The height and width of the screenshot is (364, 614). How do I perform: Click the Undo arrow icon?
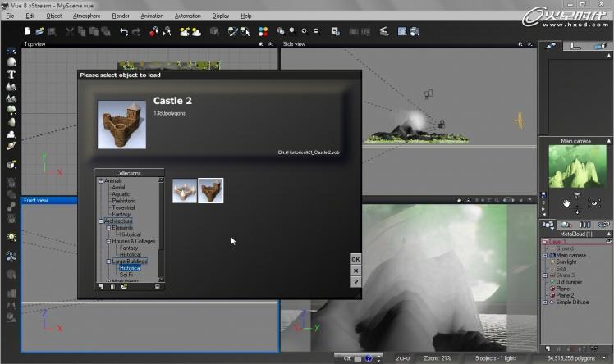click(124, 32)
